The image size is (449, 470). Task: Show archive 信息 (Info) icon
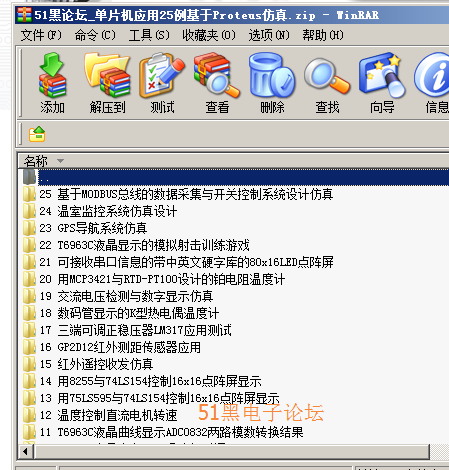point(432,76)
